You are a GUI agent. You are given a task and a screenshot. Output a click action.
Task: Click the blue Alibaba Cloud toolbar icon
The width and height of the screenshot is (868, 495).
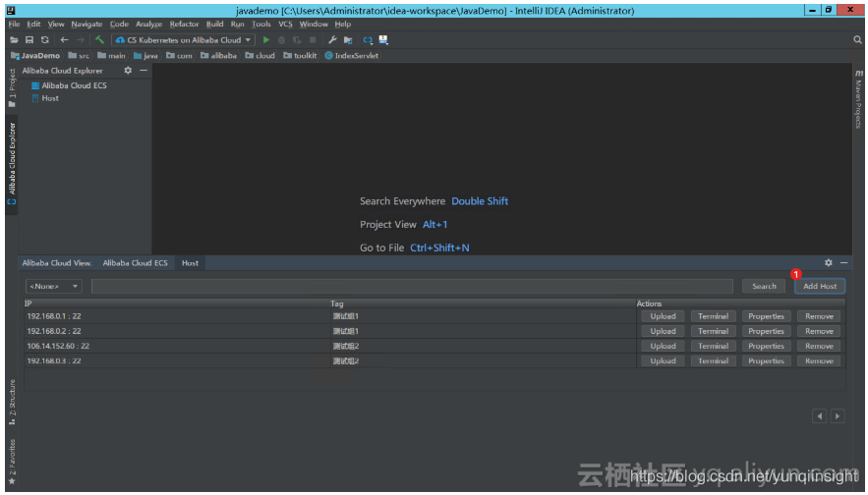point(368,40)
